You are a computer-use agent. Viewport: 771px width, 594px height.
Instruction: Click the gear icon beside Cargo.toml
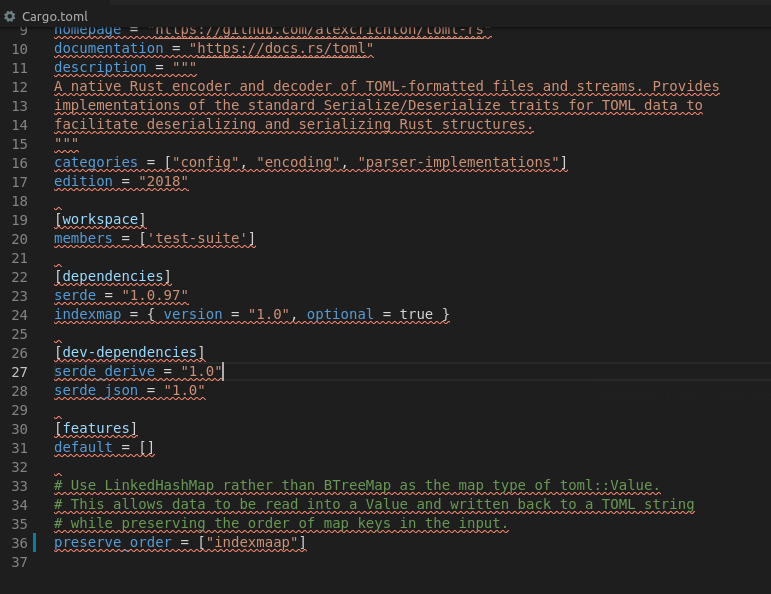(x=10, y=17)
